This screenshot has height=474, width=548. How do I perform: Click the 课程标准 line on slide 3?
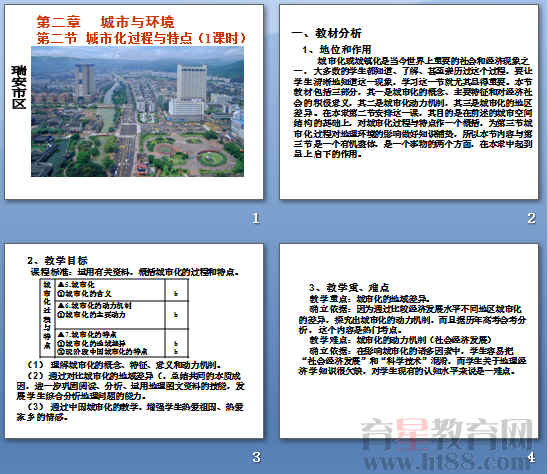(135, 272)
